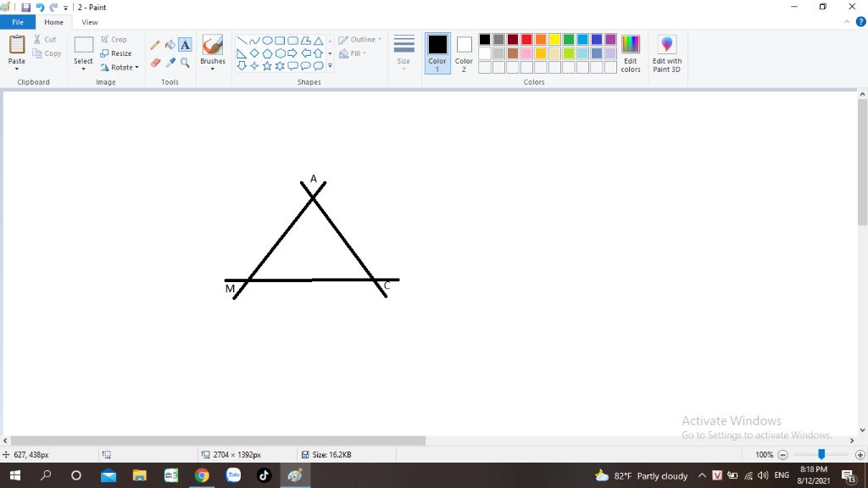Choose the Right triangle shape
Viewport: 868px width, 488px height.
[242, 53]
